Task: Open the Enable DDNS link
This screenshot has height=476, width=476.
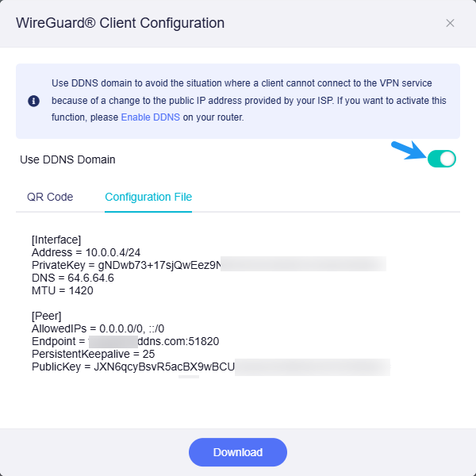Action: tap(150, 117)
